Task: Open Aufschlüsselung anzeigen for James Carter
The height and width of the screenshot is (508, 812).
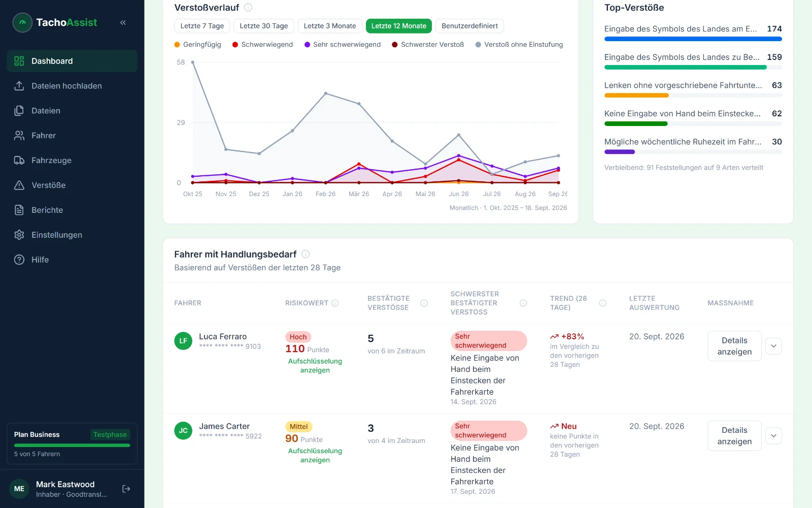Action: click(x=315, y=456)
